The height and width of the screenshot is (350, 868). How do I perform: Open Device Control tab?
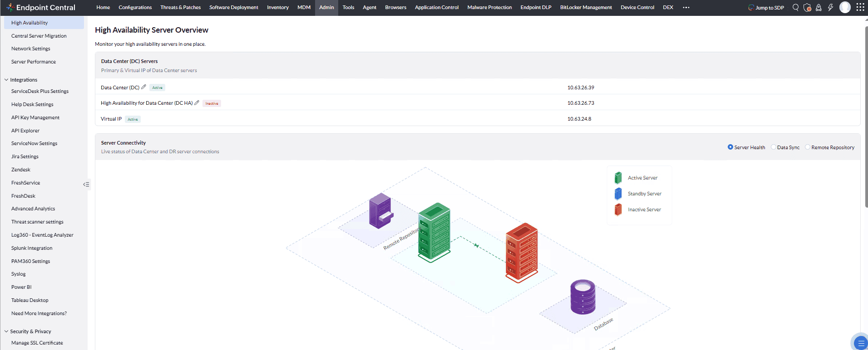click(x=637, y=7)
